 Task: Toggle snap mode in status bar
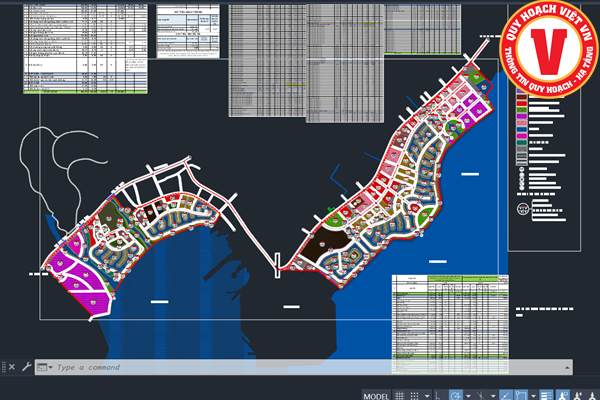coord(415,395)
